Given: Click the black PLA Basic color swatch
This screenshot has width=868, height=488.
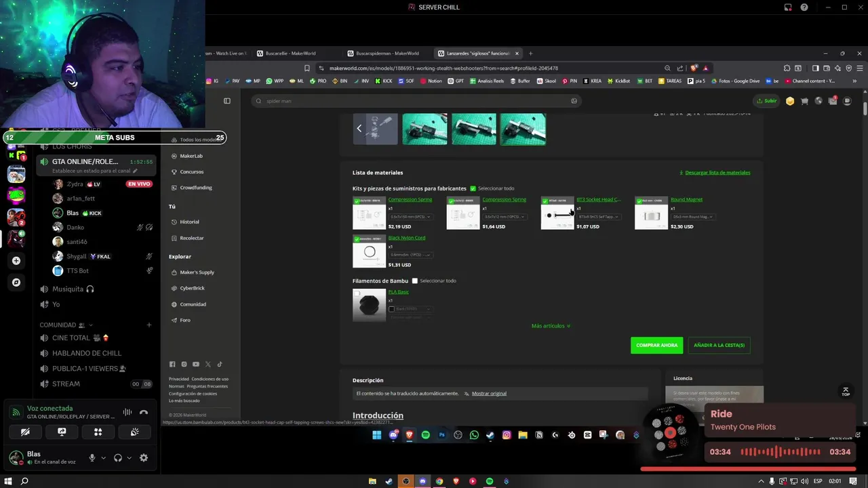Looking at the screenshot, I should [x=391, y=309].
